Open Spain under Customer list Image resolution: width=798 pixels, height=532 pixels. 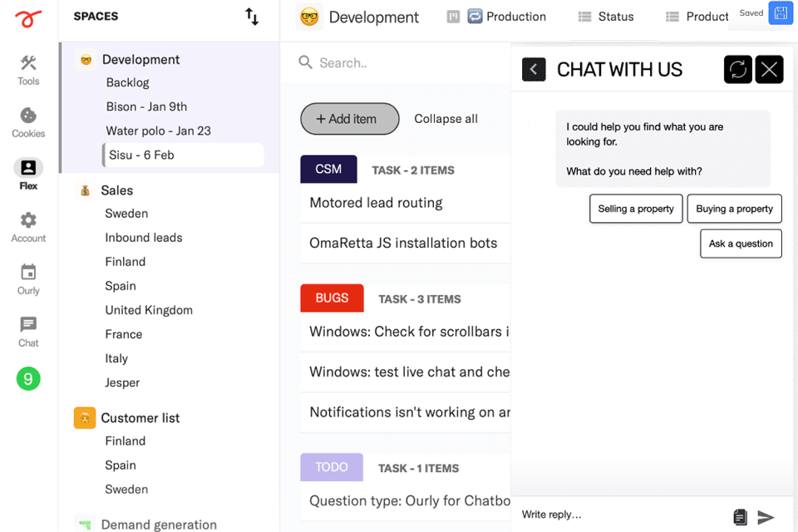(121, 465)
